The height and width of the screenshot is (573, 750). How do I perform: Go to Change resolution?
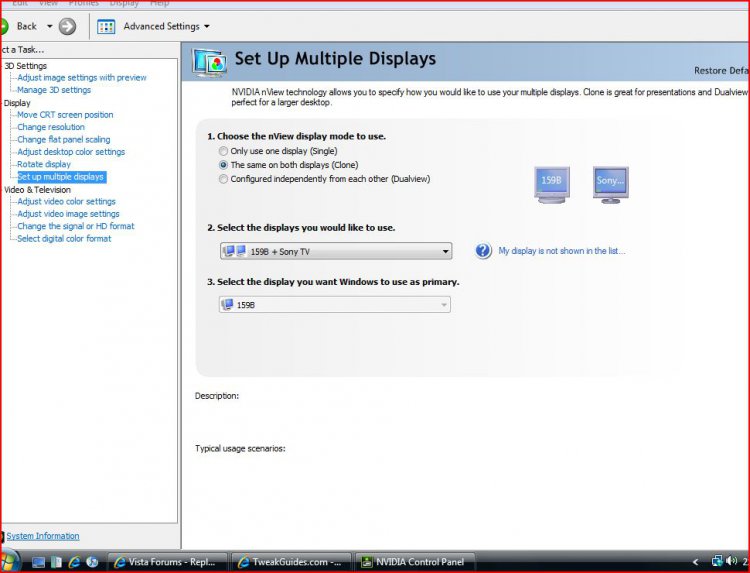click(x=51, y=127)
